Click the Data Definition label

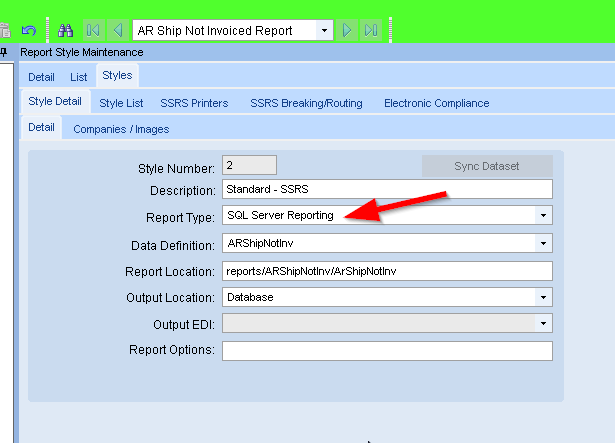173,246
